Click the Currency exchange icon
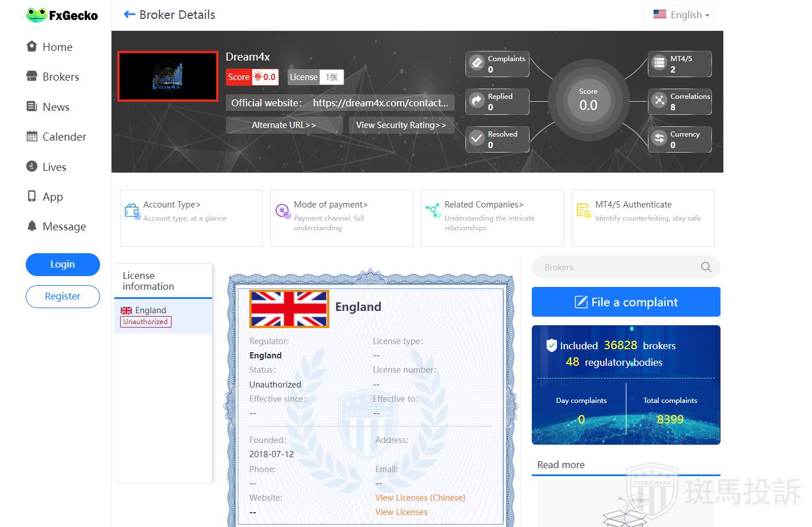 (659, 138)
